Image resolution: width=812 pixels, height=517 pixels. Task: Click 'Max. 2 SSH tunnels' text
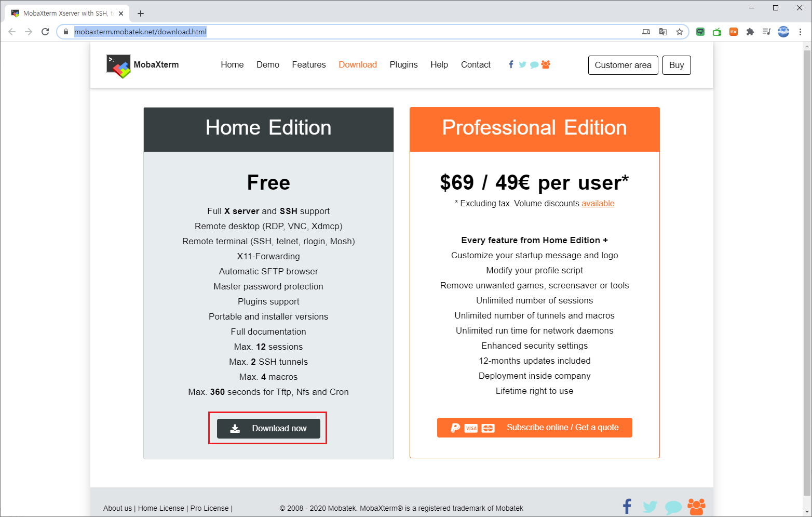[268, 362]
